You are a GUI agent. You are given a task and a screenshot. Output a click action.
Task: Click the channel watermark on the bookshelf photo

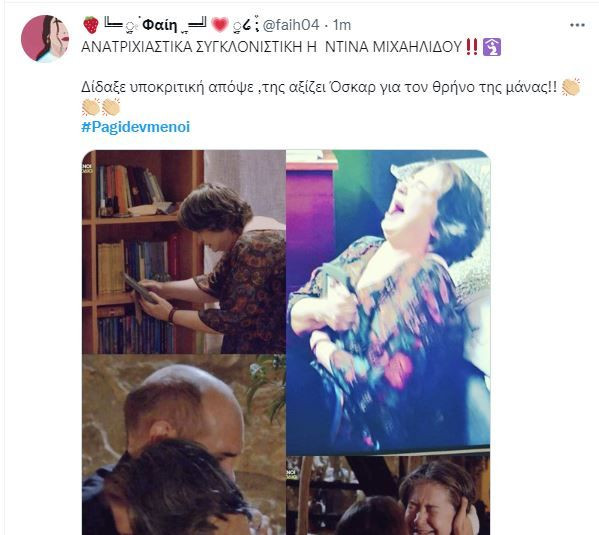tap(87, 169)
